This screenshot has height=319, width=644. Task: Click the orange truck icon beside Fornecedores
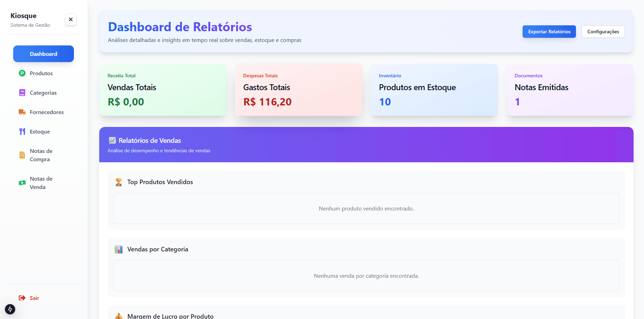coord(22,112)
